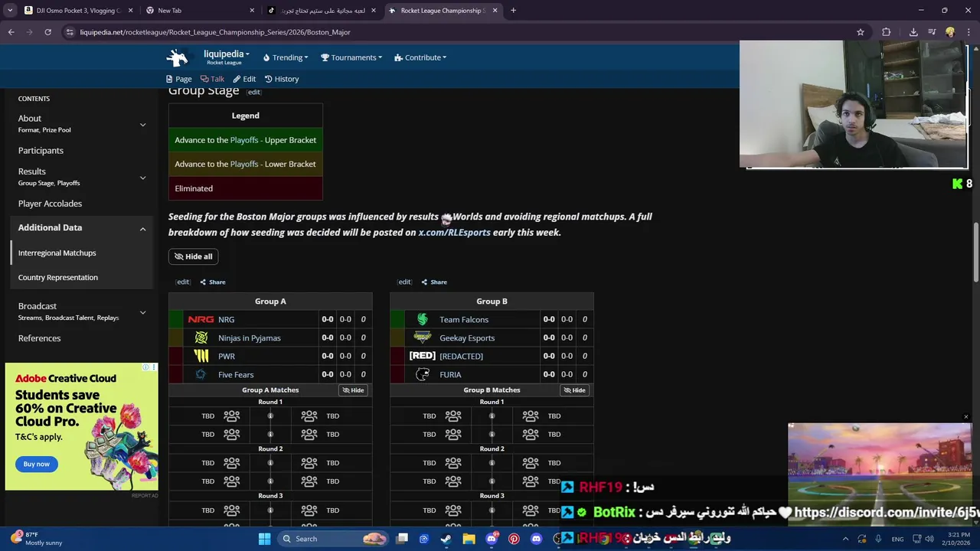Click the Hide all button
This screenshot has height=551, width=980.
(194, 256)
